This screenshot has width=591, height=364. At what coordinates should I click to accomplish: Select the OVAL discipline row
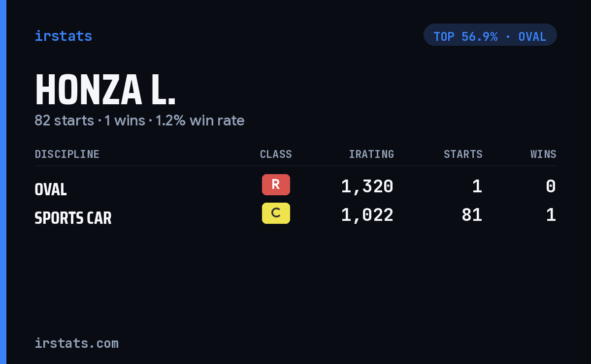click(x=295, y=187)
